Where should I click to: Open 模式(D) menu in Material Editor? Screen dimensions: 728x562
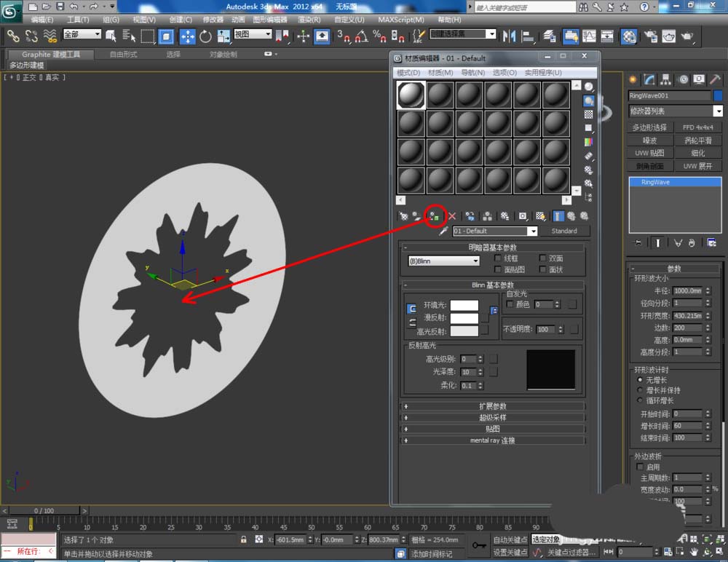[x=408, y=73]
